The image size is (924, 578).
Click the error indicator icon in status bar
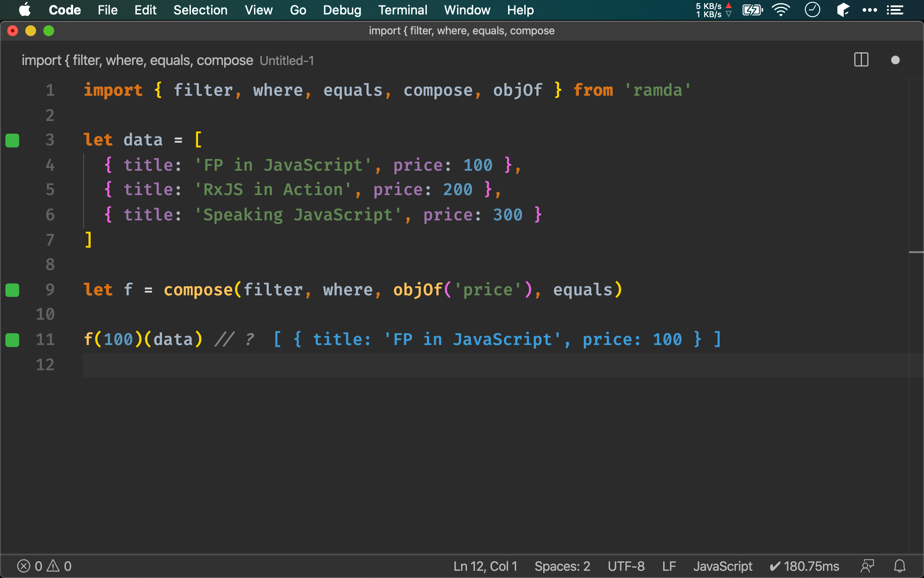coord(23,565)
